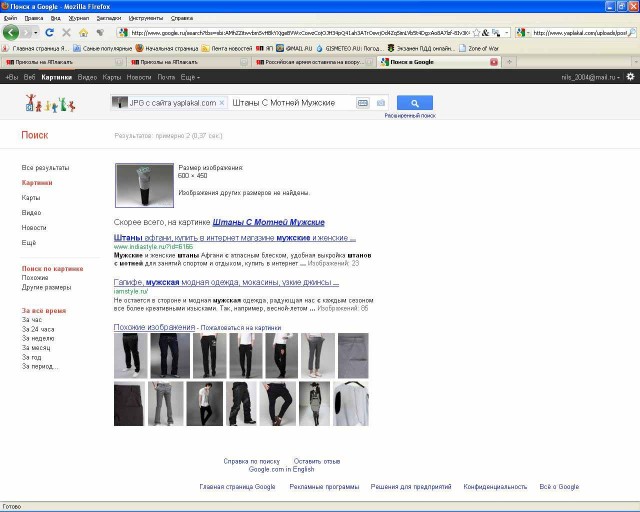Open the Самые популярные bookmark
The width and height of the screenshot is (640, 512).
click(103, 48)
